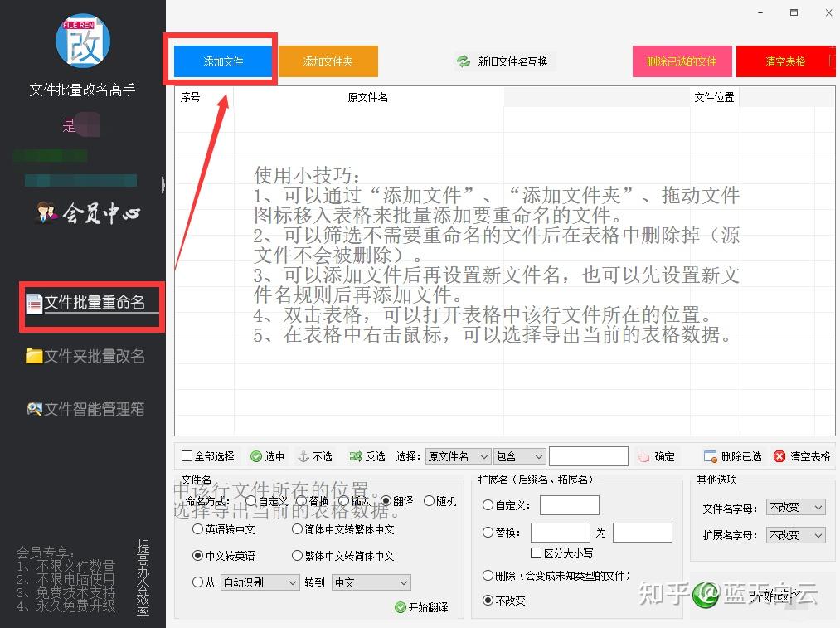Screen dimensions: 840x628
Task: Open the 文件名字母 dropdown
Action: point(795,507)
